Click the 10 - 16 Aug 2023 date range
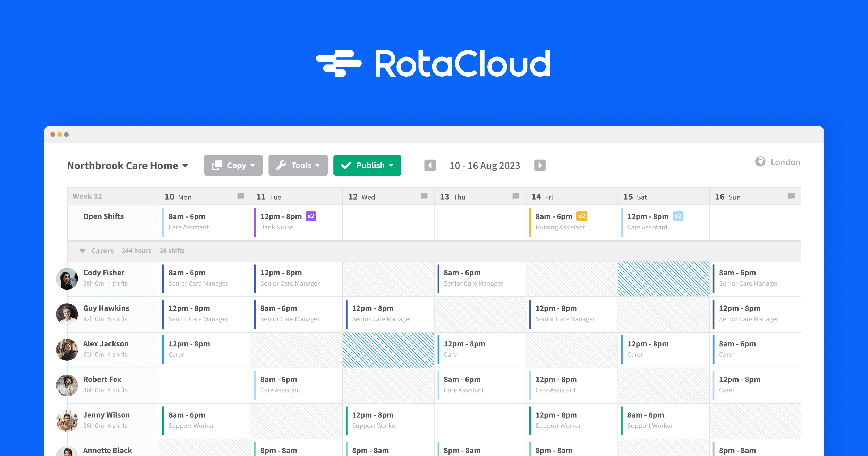The width and height of the screenshot is (868, 456). (x=485, y=166)
